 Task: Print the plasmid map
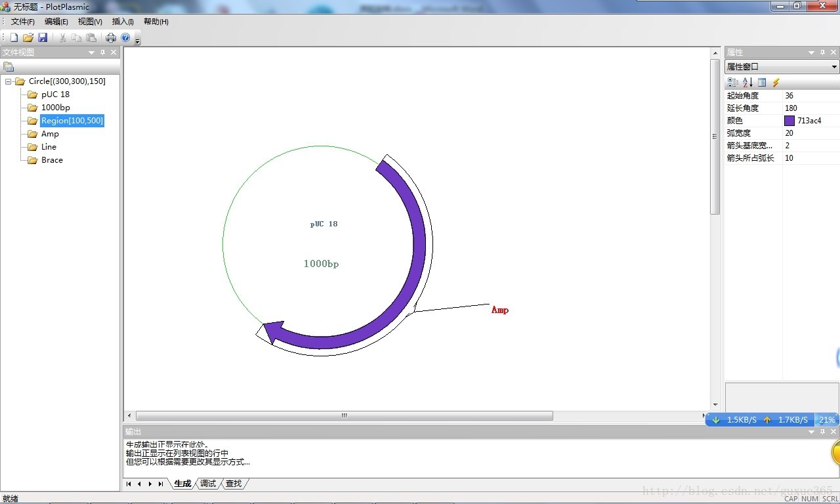tap(111, 37)
